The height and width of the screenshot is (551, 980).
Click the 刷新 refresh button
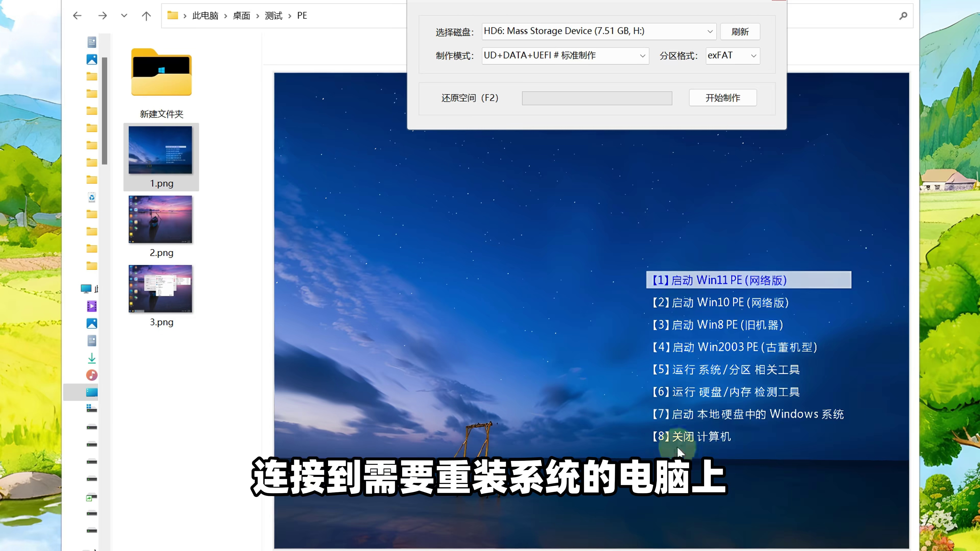click(x=740, y=32)
